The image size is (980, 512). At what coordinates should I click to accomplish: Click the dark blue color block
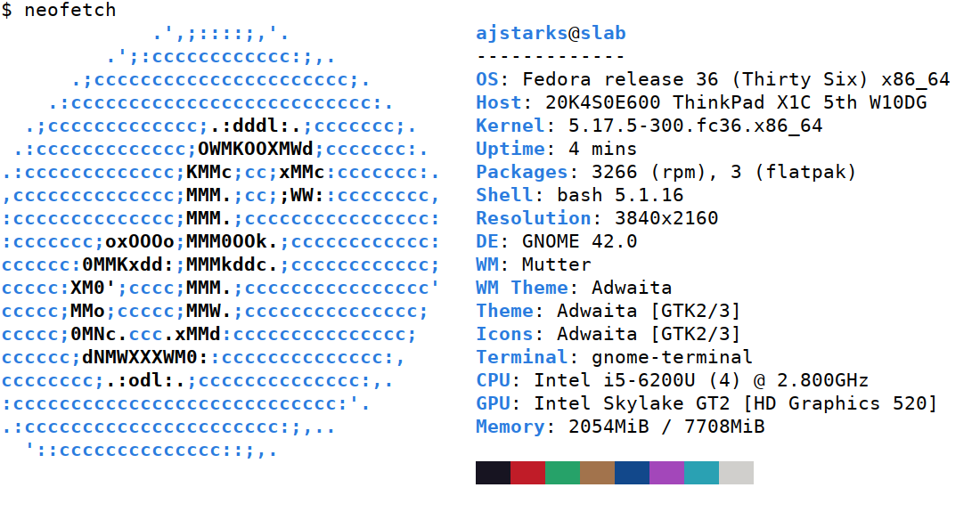tap(633, 473)
